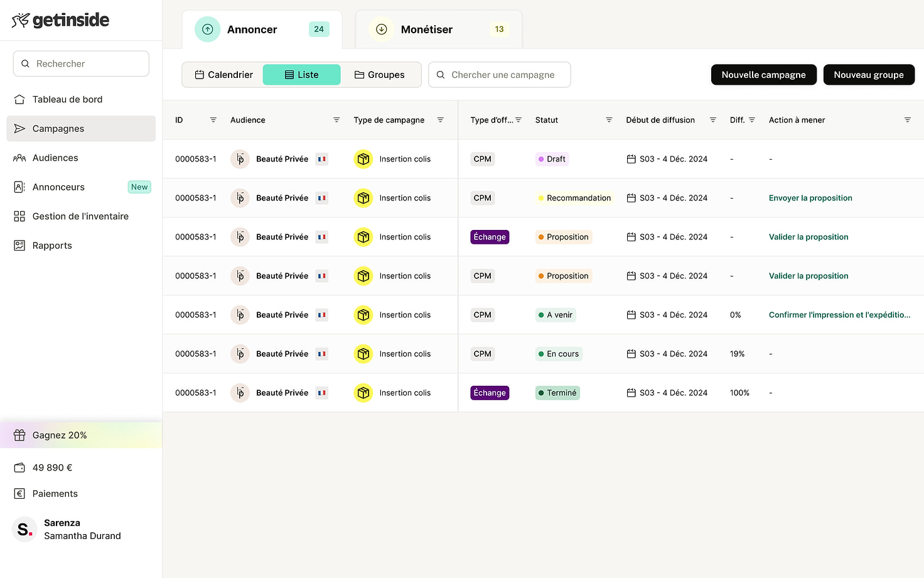Open the Audience column filter
Image resolution: width=924 pixels, height=578 pixels.
pyautogui.click(x=336, y=120)
